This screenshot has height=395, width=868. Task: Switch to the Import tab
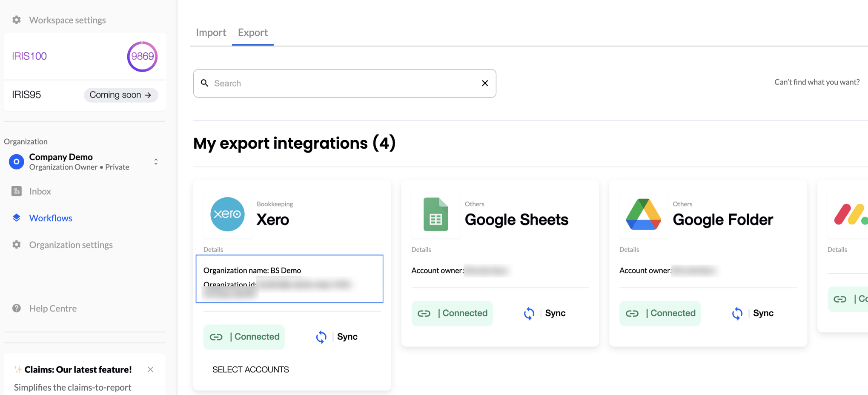(211, 32)
